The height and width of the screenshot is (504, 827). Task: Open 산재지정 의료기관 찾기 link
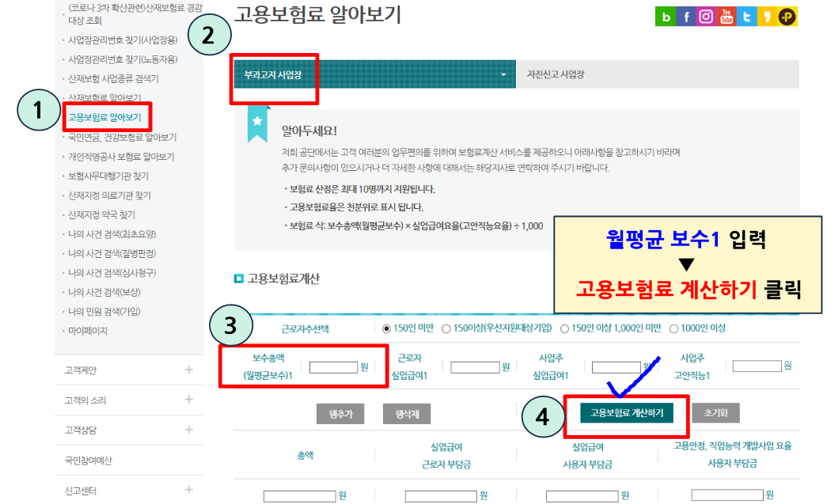pyautogui.click(x=110, y=195)
